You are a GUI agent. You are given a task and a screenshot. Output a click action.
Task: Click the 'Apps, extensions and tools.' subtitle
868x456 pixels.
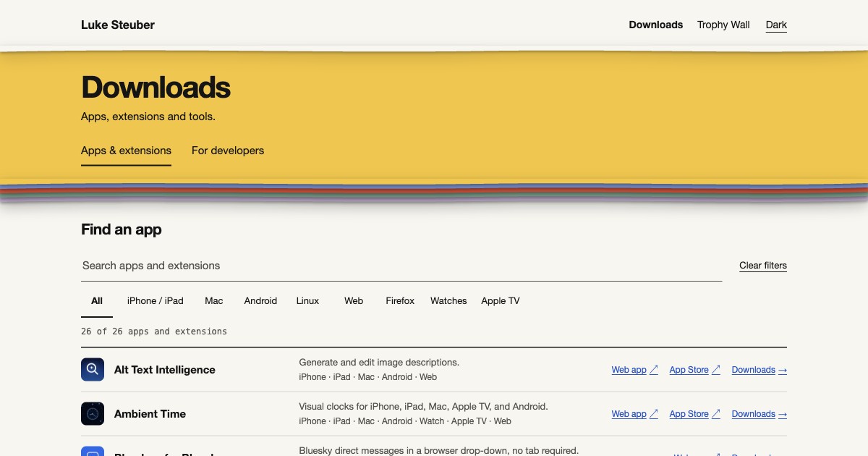click(x=148, y=116)
